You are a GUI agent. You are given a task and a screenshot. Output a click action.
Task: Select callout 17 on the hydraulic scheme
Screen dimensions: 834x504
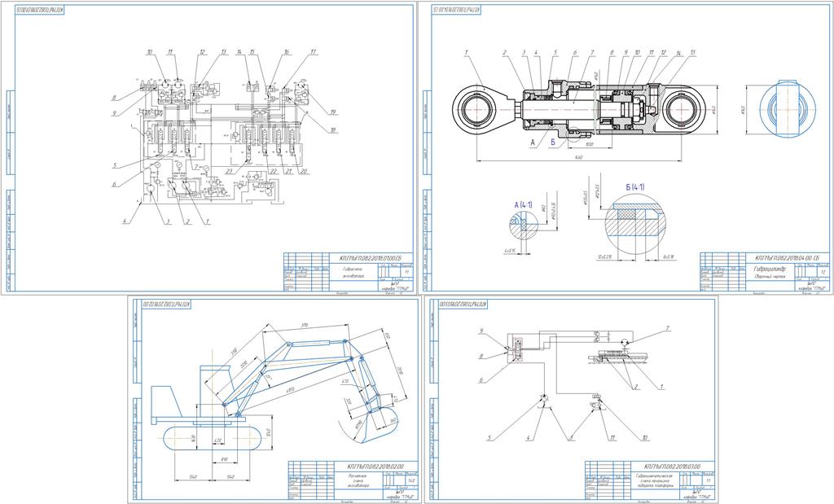coord(314,52)
